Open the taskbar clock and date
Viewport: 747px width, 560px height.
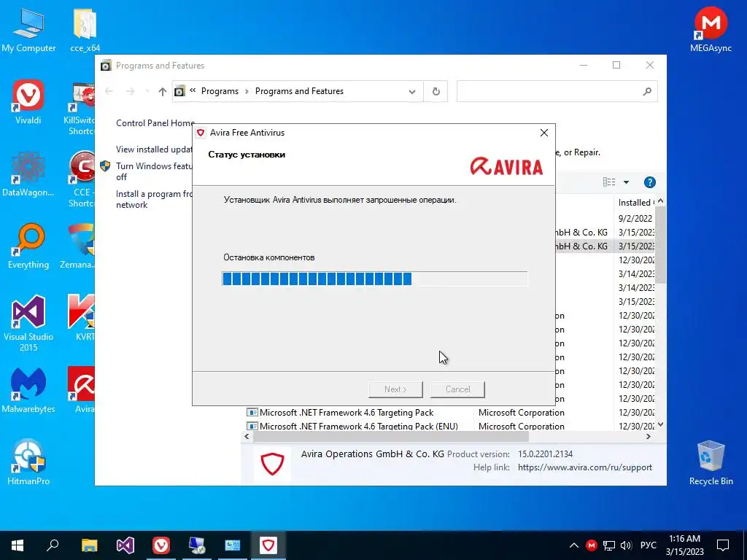[684, 545]
